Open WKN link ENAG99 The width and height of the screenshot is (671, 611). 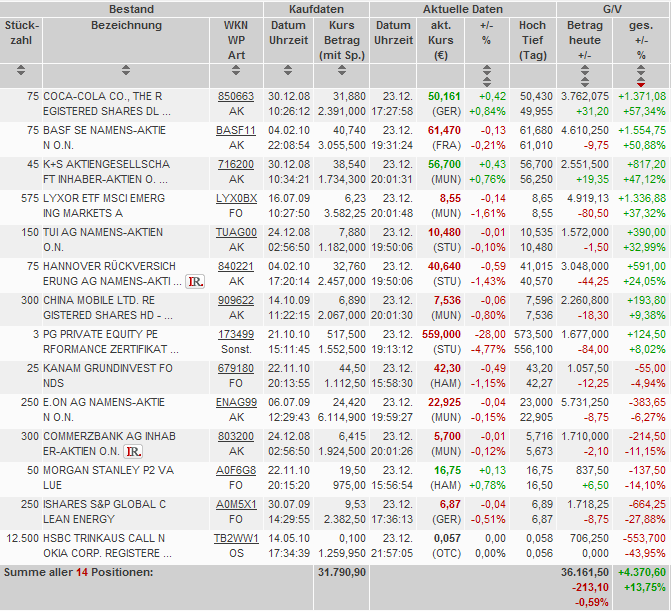pos(236,402)
